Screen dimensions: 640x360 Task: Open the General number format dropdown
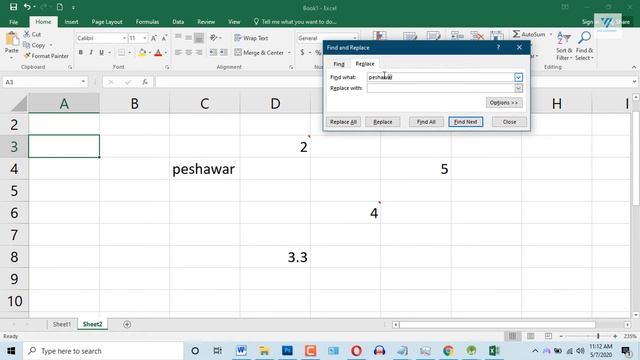[355, 38]
